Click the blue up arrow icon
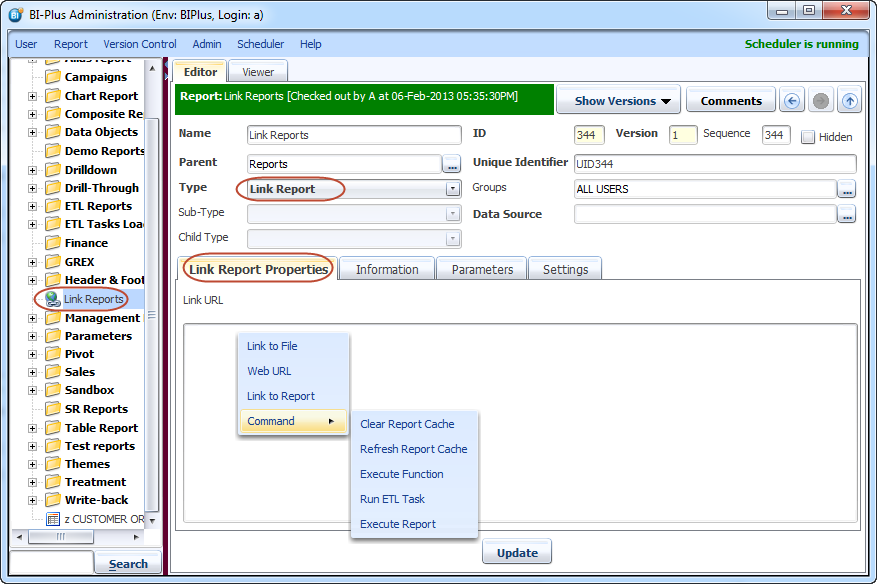877x584 pixels. 849,101
